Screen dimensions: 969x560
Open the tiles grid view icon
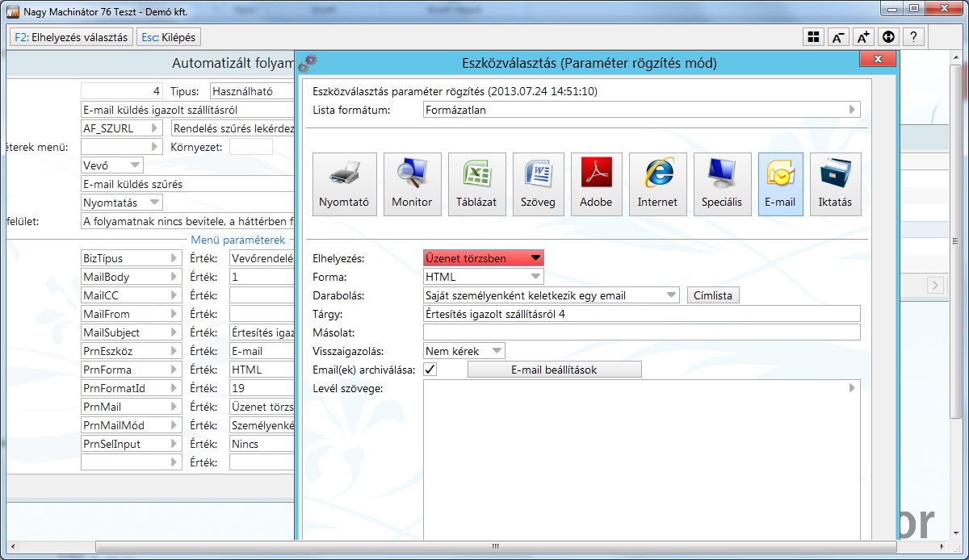[813, 37]
